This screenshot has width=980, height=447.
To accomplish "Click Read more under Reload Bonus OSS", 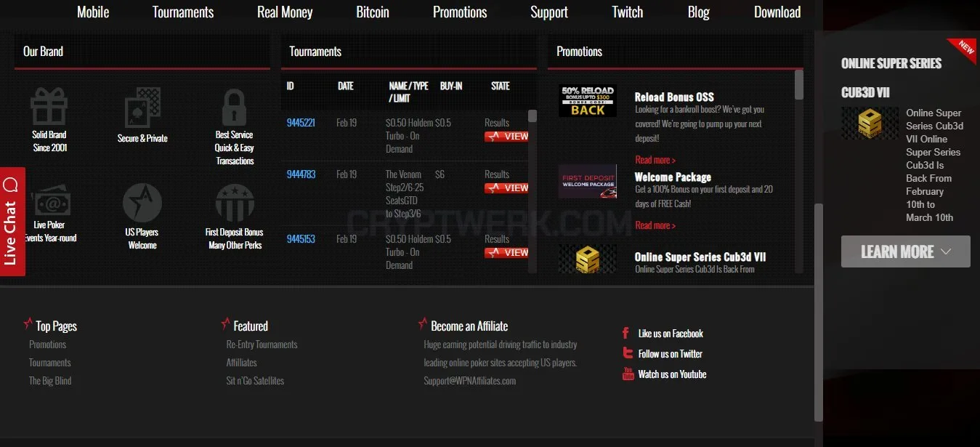I will pos(655,160).
